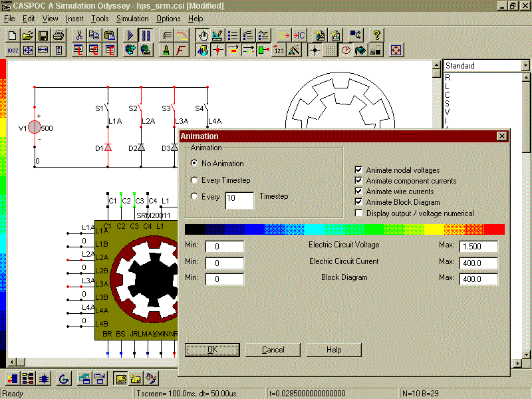Click the 100% zoom icon

(13, 51)
